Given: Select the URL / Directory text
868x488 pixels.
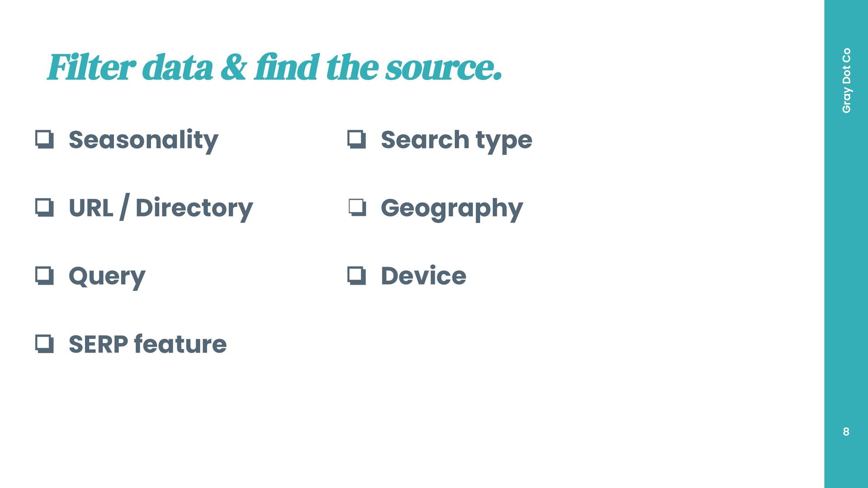Looking at the screenshot, I should tap(160, 208).
